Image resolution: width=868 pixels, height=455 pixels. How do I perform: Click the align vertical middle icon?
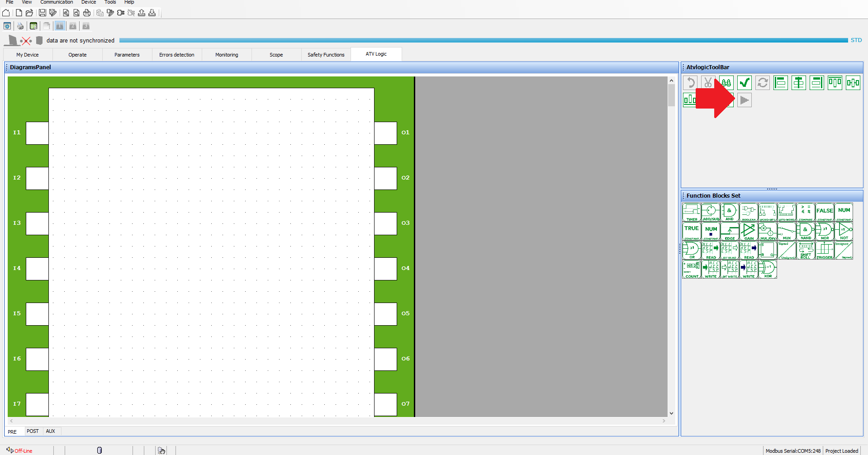[x=853, y=83]
